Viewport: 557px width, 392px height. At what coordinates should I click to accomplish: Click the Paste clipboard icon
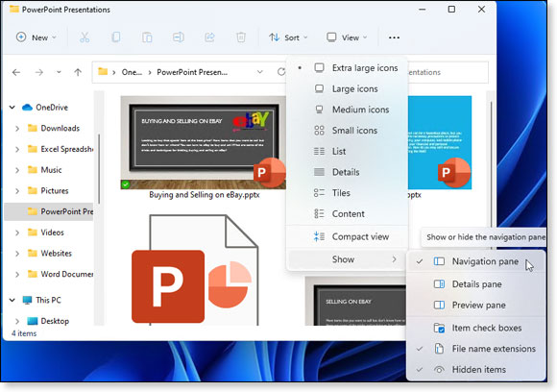147,37
